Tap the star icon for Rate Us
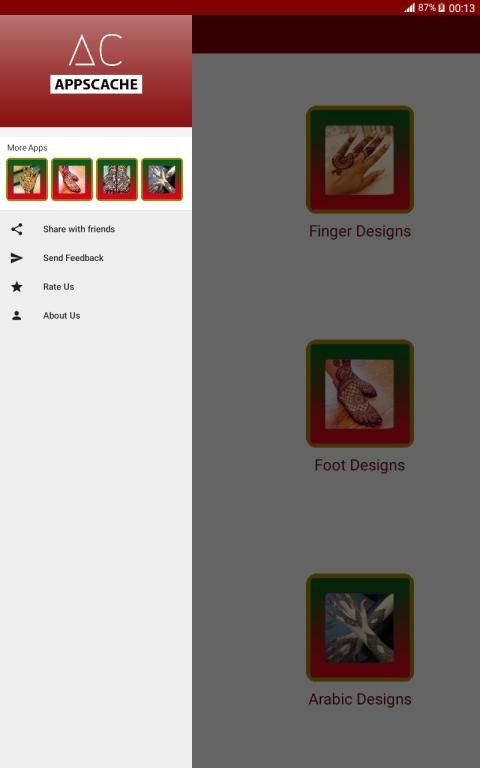 (x=17, y=287)
